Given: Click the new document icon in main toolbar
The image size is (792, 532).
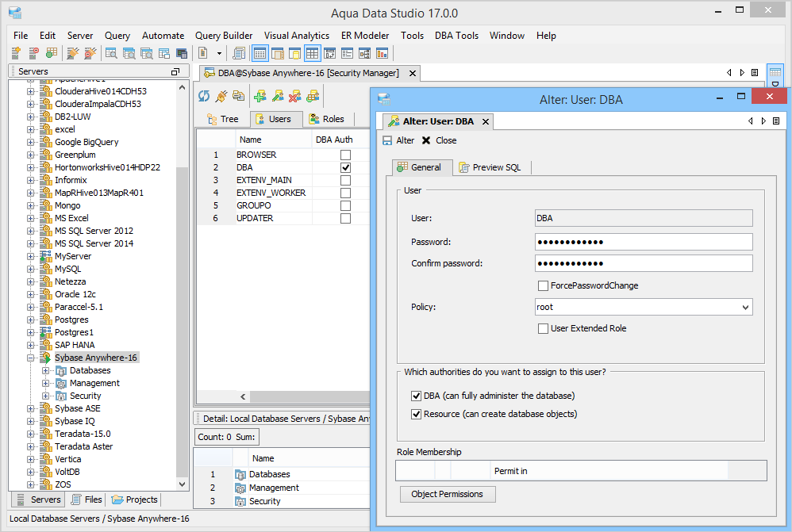Looking at the screenshot, I should [x=203, y=53].
